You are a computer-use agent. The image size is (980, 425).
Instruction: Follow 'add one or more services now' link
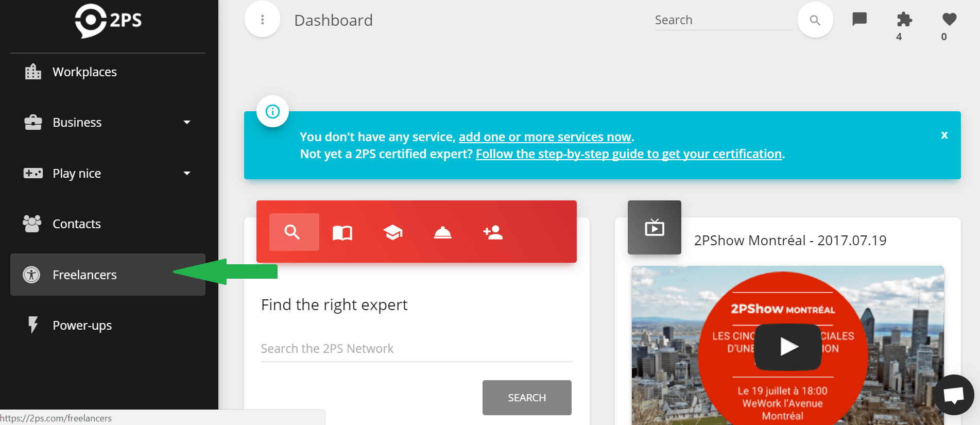tap(545, 137)
